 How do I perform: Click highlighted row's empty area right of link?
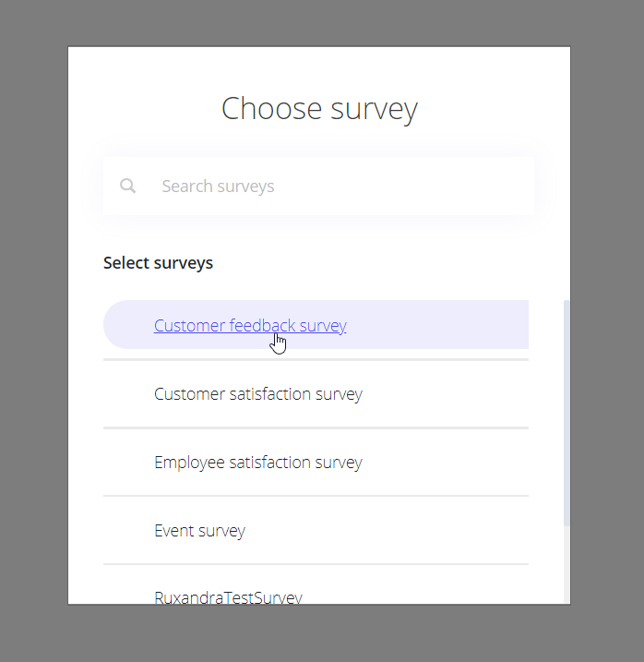[437, 325]
